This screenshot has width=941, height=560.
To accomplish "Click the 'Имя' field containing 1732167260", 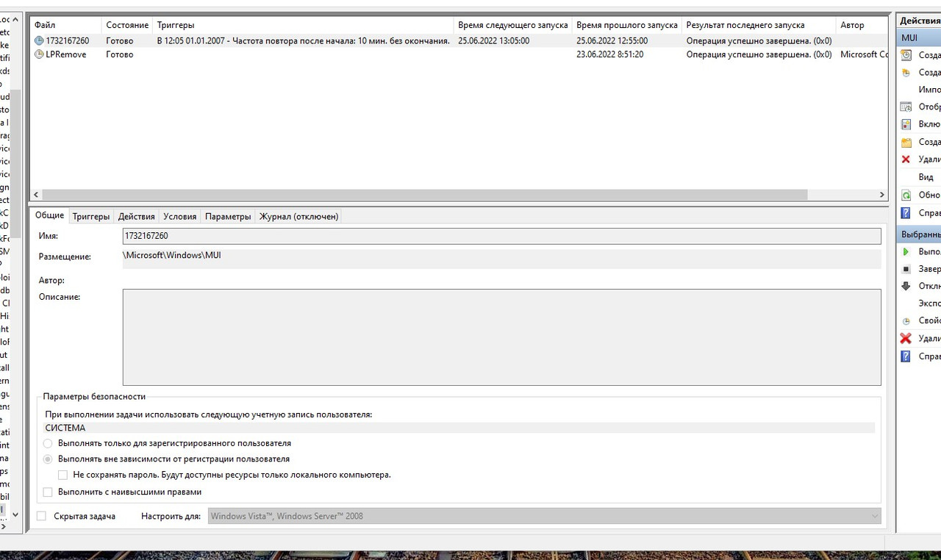I will coord(502,236).
